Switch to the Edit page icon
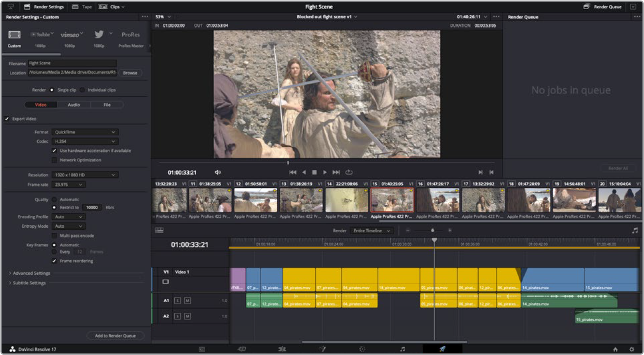The height and width of the screenshot is (355, 644). click(x=282, y=349)
